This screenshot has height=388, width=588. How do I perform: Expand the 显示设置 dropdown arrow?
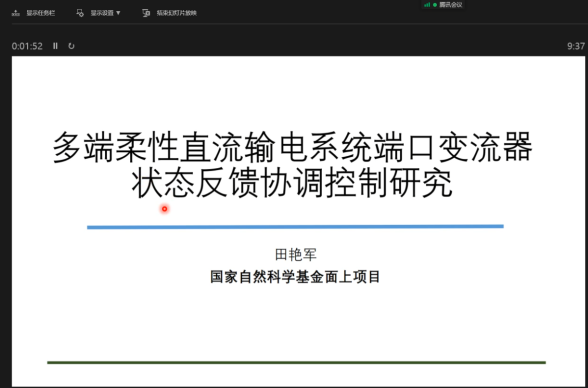tap(118, 13)
